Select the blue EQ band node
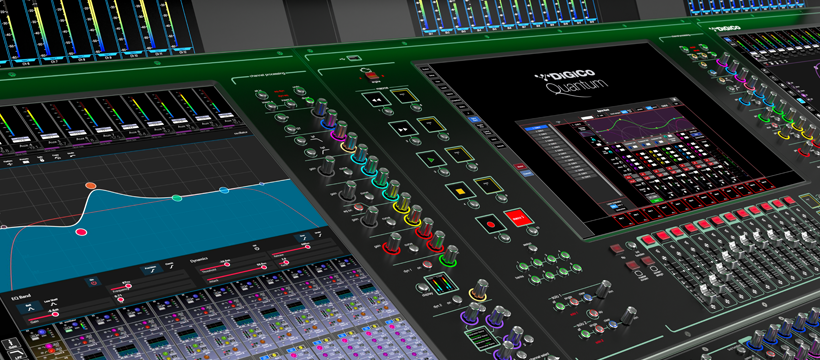Screen dimensions: 820x360 click(x=224, y=190)
